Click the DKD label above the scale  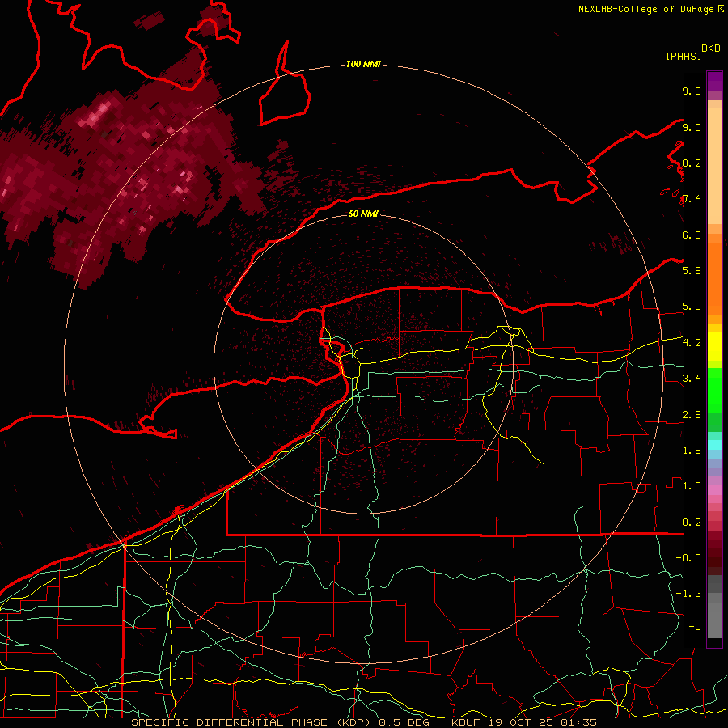[x=711, y=49]
